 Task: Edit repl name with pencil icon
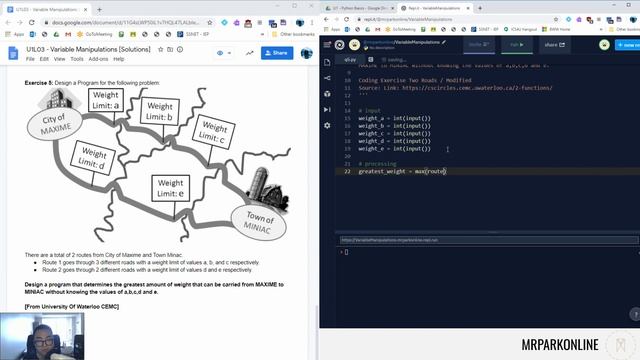[444, 42]
